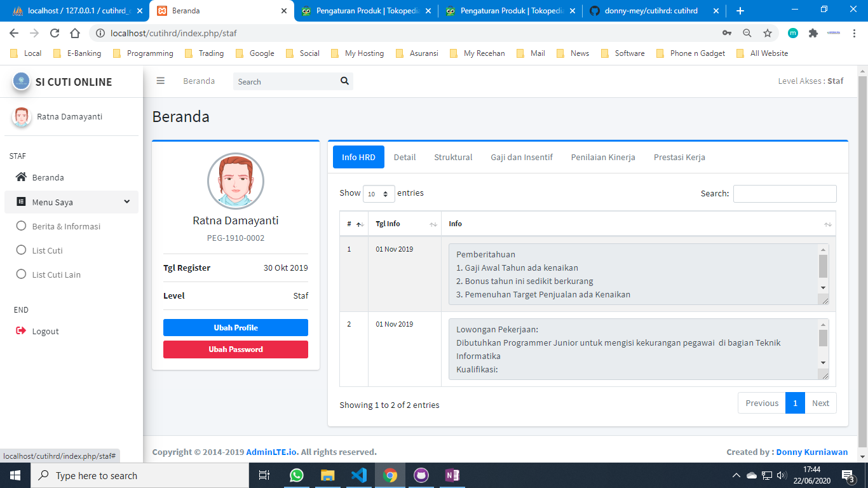Click the search magnifier icon in navbar
Image resolution: width=868 pixels, height=488 pixels.
[344, 81]
